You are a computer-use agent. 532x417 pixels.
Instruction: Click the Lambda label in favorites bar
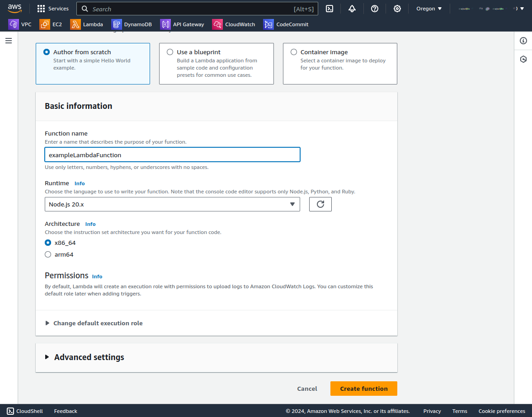click(93, 24)
